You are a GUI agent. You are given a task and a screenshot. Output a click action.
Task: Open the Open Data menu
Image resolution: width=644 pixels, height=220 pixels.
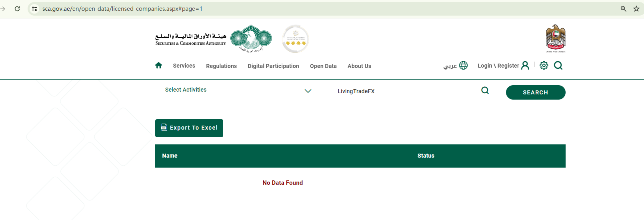(x=323, y=66)
